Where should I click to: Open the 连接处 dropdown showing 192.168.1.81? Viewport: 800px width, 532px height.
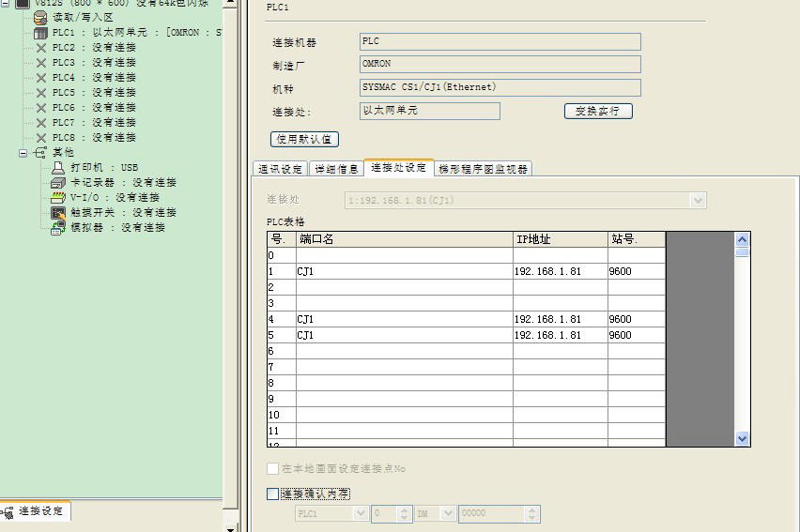(x=697, y=200)
